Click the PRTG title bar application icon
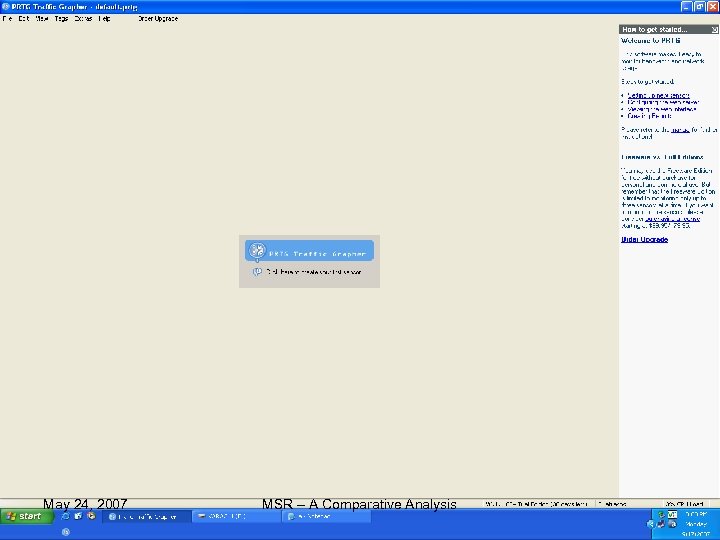 (x=6, y=6)
